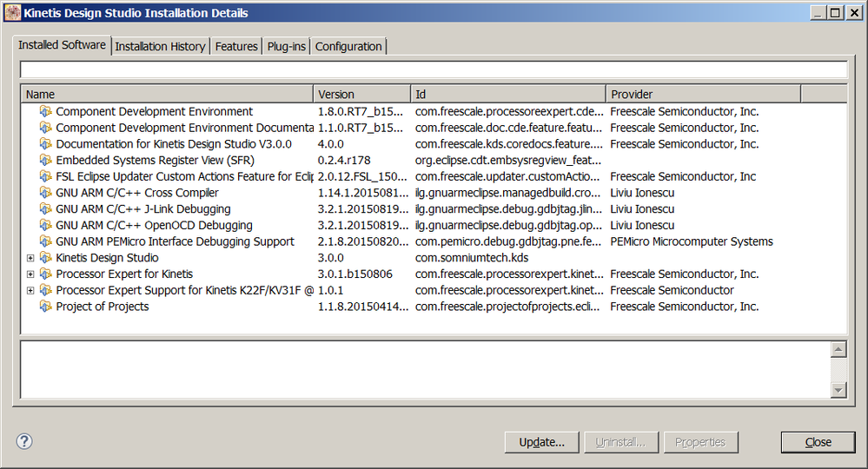Click the GNU ARM PEMicro Interface icon
Screen dimensions: 868x469
coord(45,241)
